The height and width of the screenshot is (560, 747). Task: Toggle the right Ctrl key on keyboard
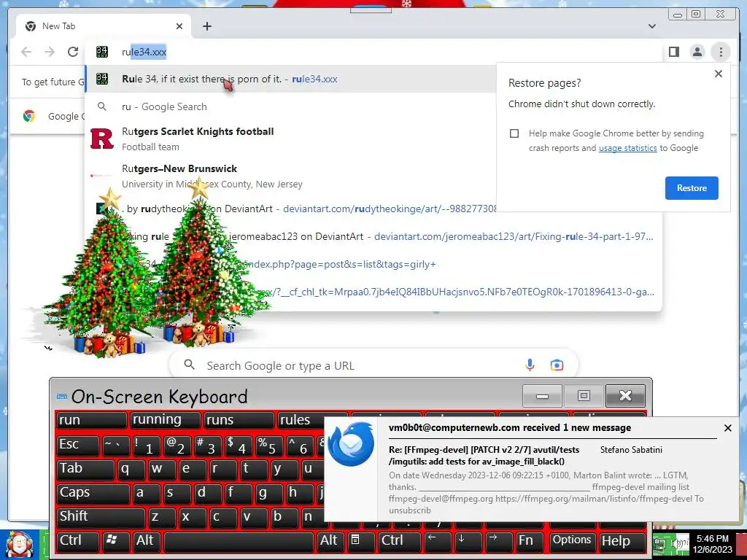click(400, 541)
